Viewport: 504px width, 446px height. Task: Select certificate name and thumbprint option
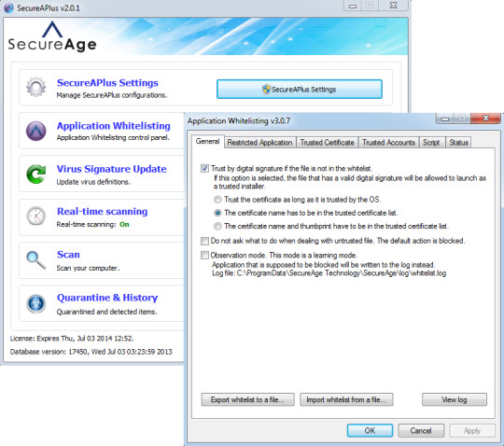click(x=217, y=226)
